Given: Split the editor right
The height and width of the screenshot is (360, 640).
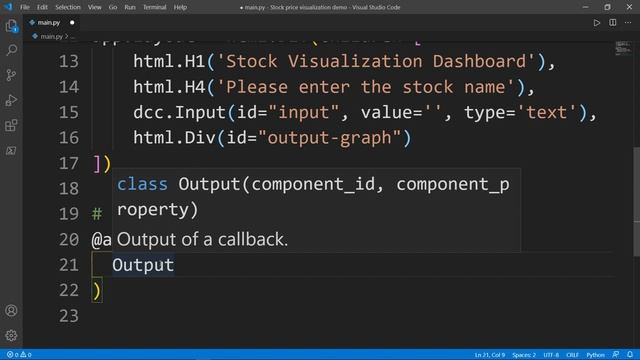Looking at the screenshot, I should [x=613, y=23].
